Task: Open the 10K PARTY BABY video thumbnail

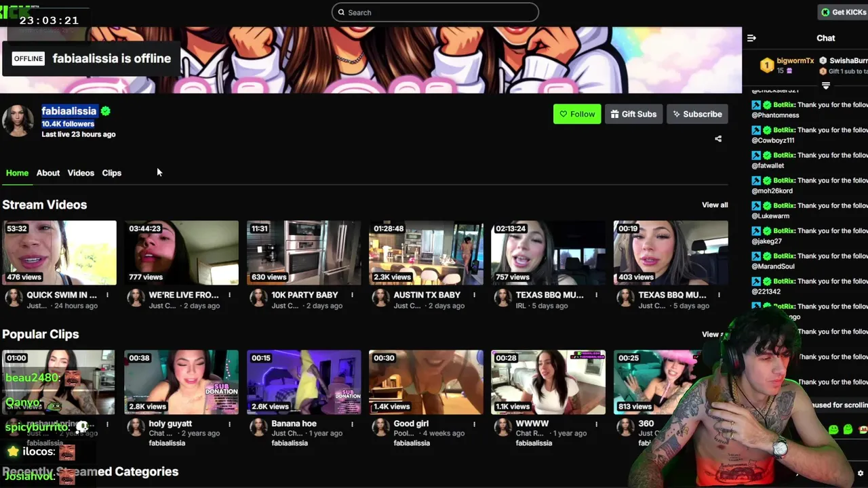Action: (304, 253)
